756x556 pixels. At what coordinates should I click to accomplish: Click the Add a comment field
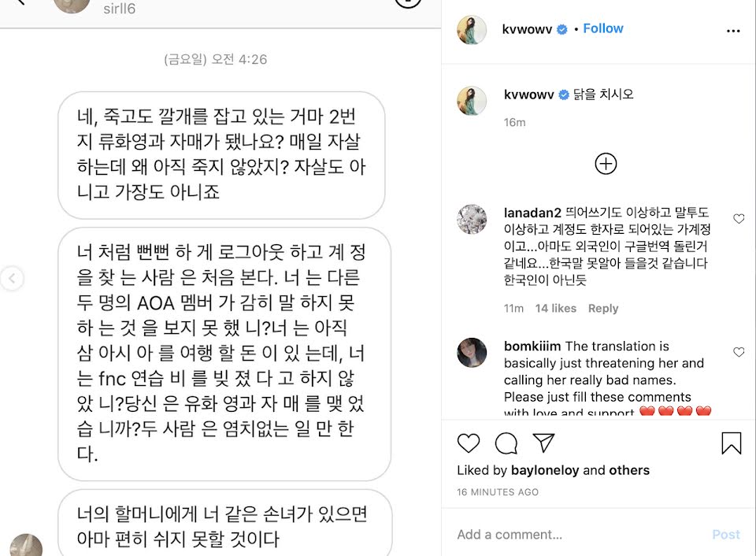(579, 534)
